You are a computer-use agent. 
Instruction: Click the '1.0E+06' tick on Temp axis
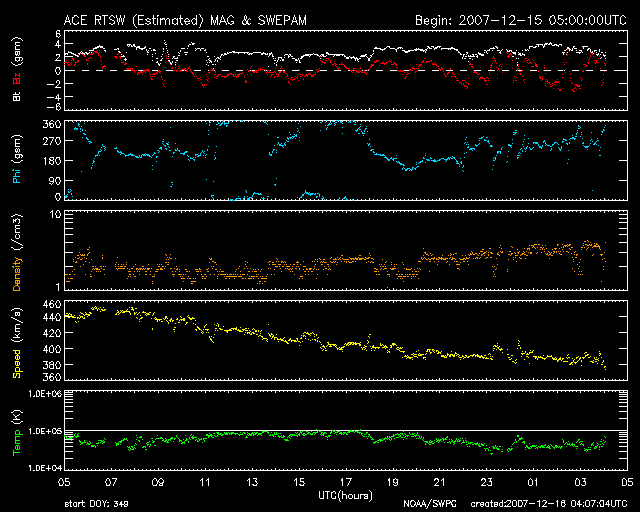45,394
